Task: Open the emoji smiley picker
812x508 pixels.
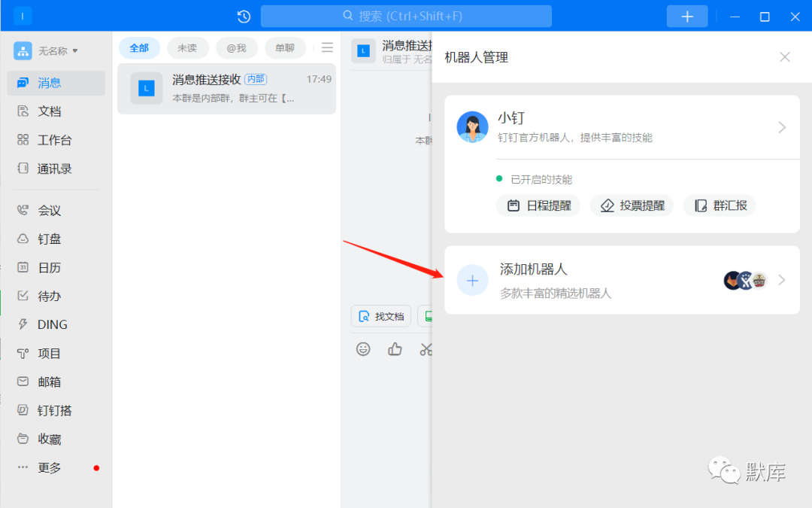Action: [x=363, y=349]
